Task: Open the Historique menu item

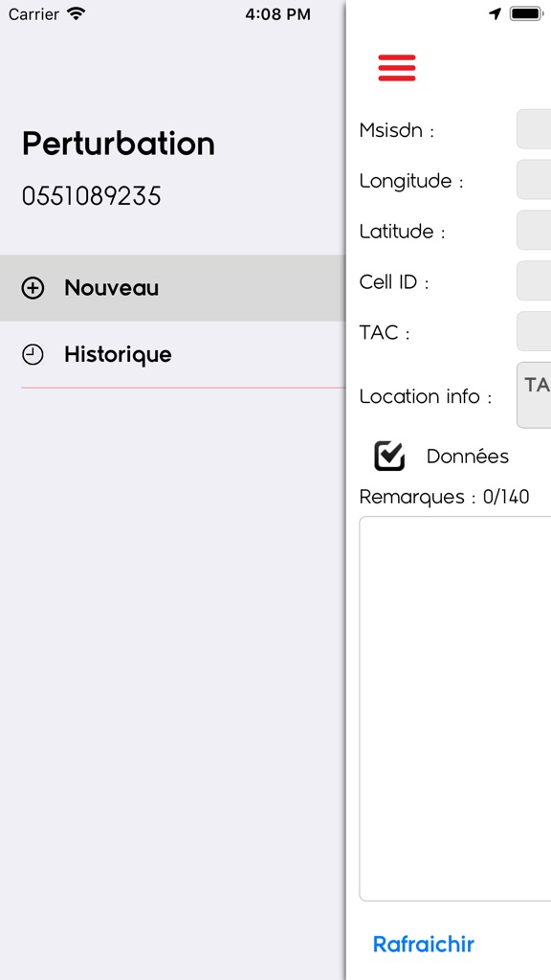Action: (172, 355)
